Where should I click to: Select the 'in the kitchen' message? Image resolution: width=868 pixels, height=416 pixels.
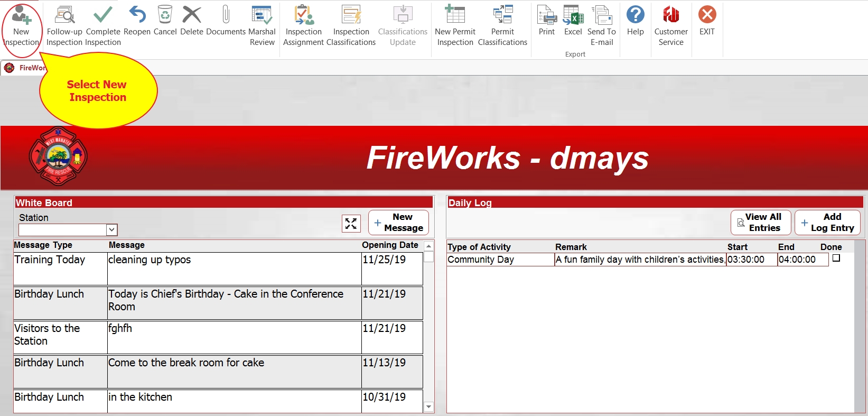point(235,401)
